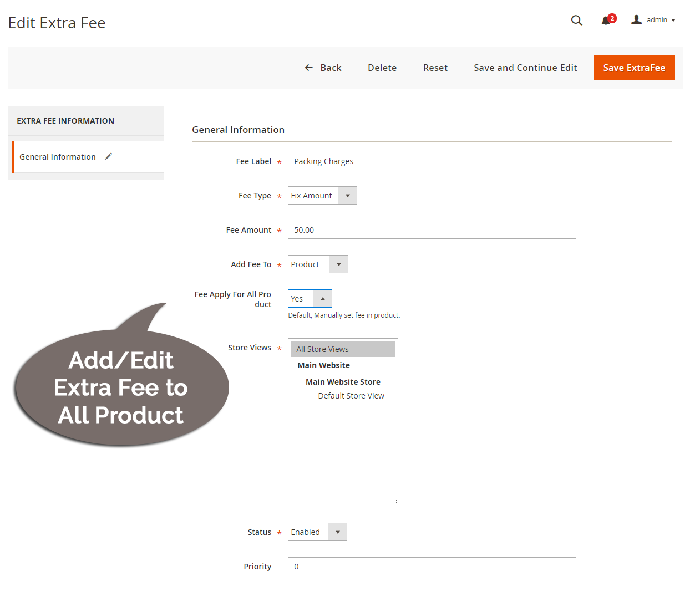Click the notification count badge showing 2

(x=612, y=17)
